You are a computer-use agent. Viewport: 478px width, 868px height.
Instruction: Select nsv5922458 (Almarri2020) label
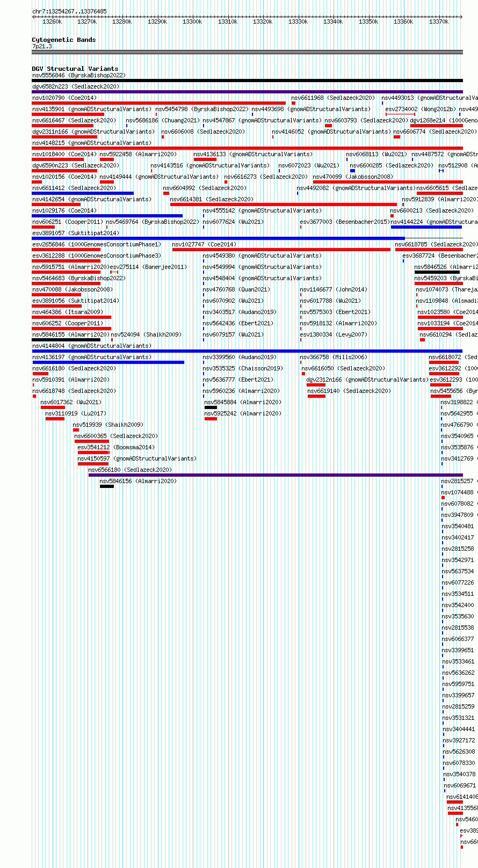click(x=138, y=154)
